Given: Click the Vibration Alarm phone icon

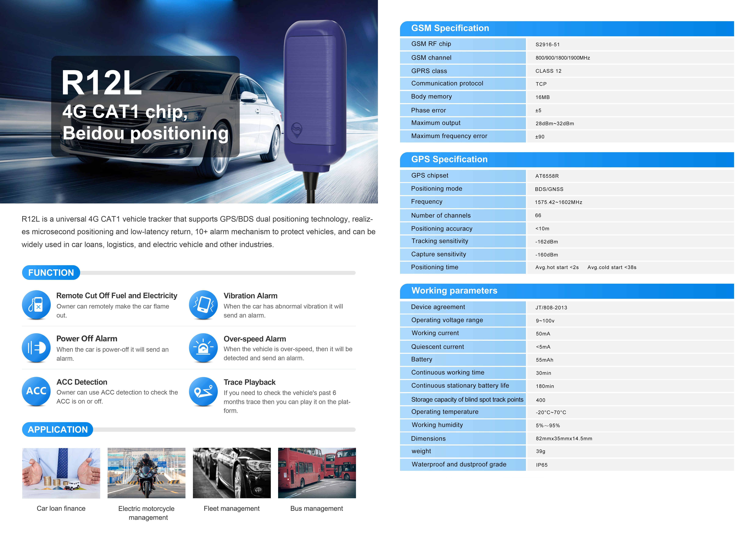Looking at the screenshot, I should [x=203, y=305].
